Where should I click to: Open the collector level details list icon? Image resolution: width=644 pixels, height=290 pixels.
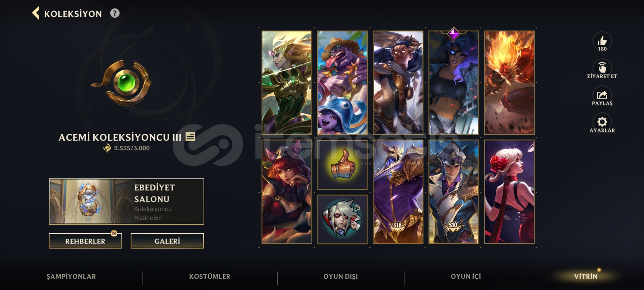[190, 137]
